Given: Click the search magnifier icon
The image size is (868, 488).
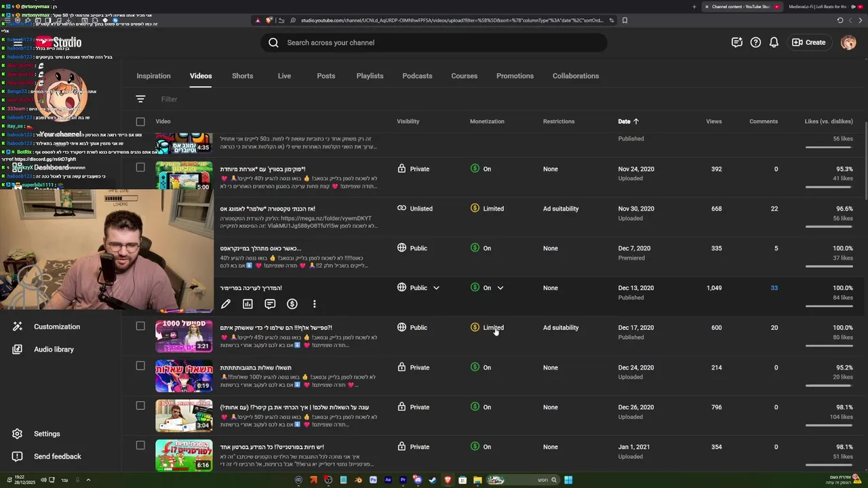Looking at the screenshot, I should 273,43.
